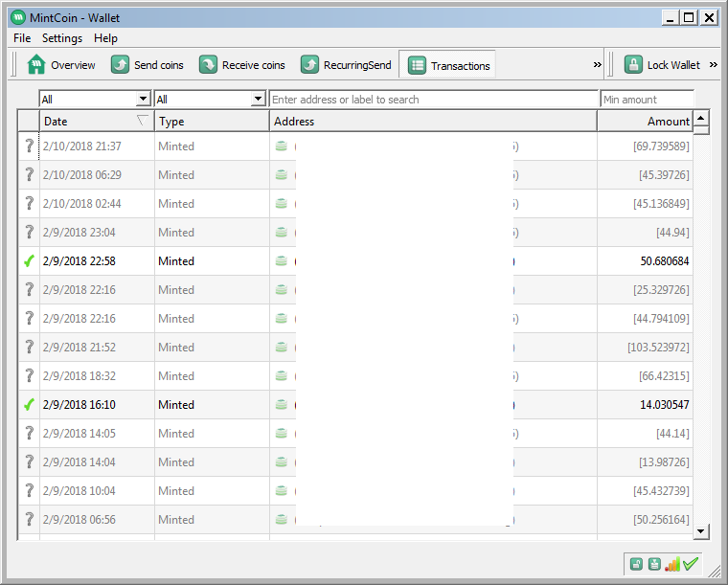728x585 pixels.
Task: Select amount [45.432739]
Action: tap(661, 491)
